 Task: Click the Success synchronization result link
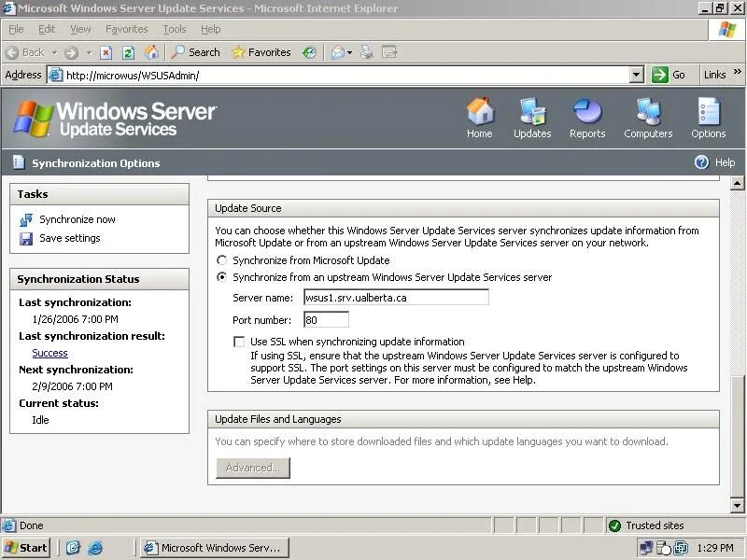point(50,353)
